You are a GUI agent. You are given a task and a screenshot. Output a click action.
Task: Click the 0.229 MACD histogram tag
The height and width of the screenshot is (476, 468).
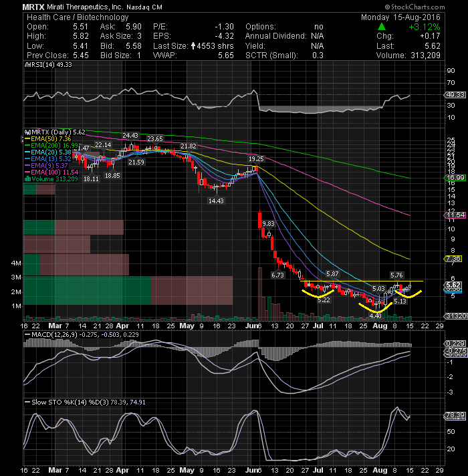455,344
